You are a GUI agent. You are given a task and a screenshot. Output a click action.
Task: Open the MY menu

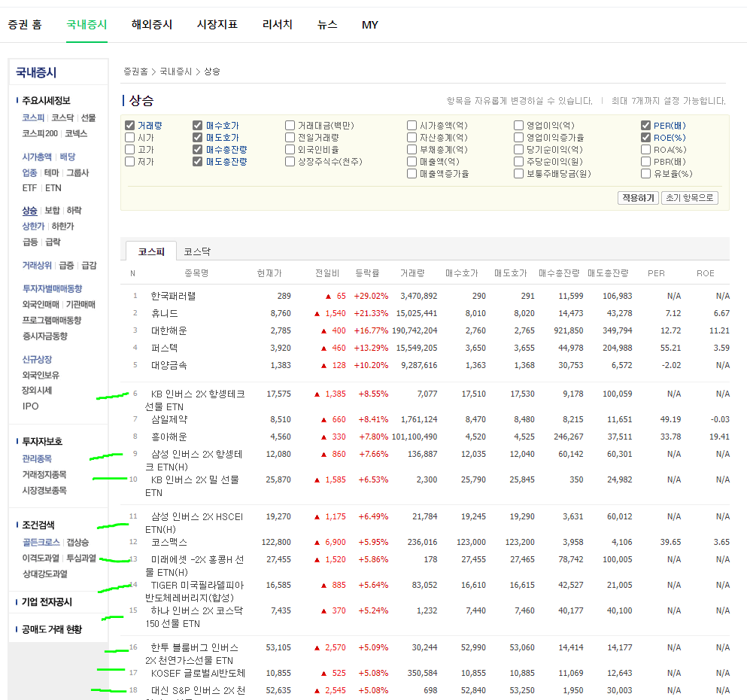[x=369, y=25]
